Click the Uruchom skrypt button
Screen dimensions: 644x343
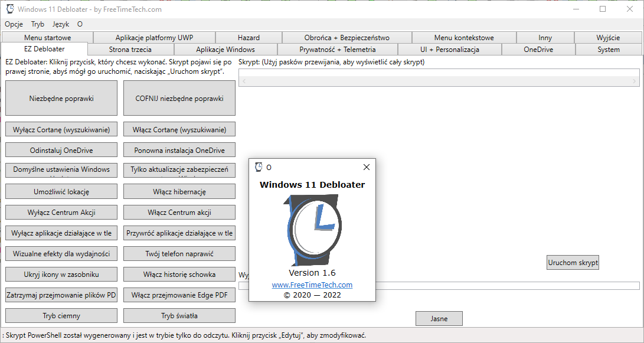point(573,263)
